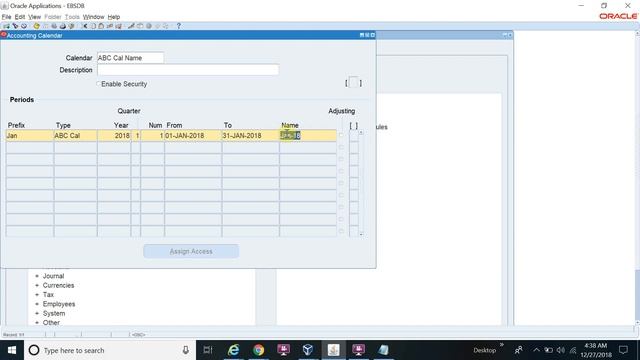Viewport: 640px width, 360px height.
Task: Expand the Currencies tree node
Action: 37,286
